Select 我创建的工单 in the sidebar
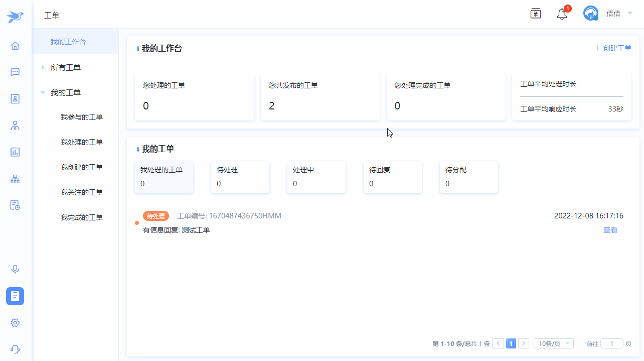This screenshot has height=361, width=644. [81, 167]
